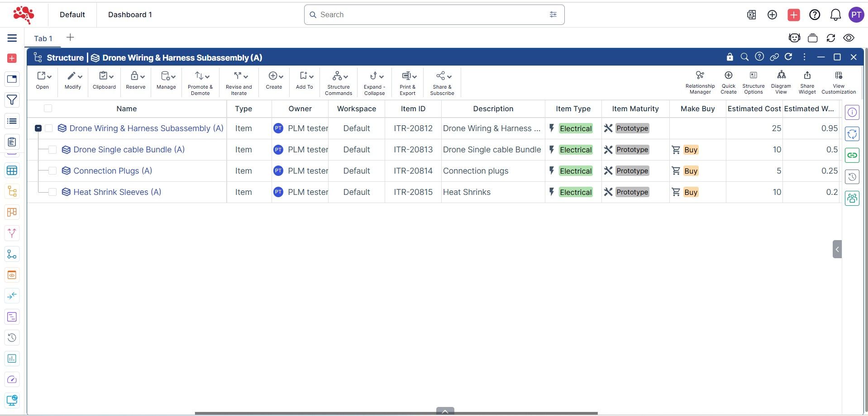The width and height of the screenshot is (868, 416).
Task: Expand the Print & Export dropdown
Action: (x=408, y=82)
